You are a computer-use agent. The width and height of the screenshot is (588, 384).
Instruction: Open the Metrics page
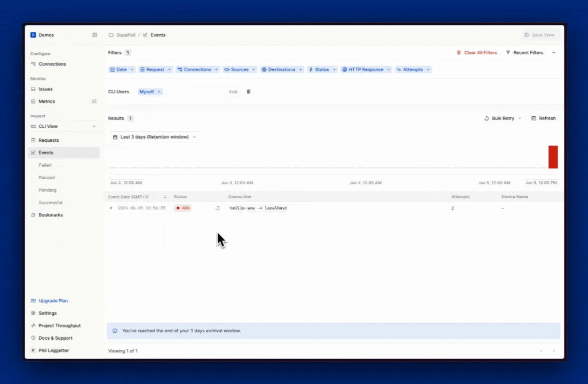coord(46,102)
